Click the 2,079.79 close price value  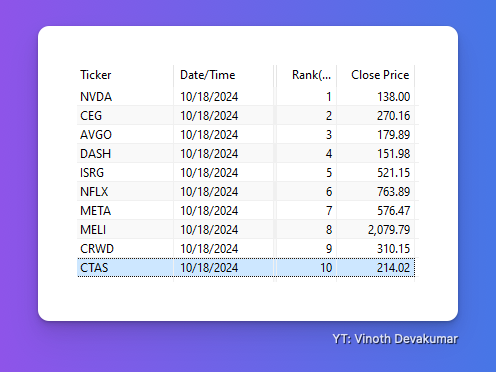[x=389, y=230]
